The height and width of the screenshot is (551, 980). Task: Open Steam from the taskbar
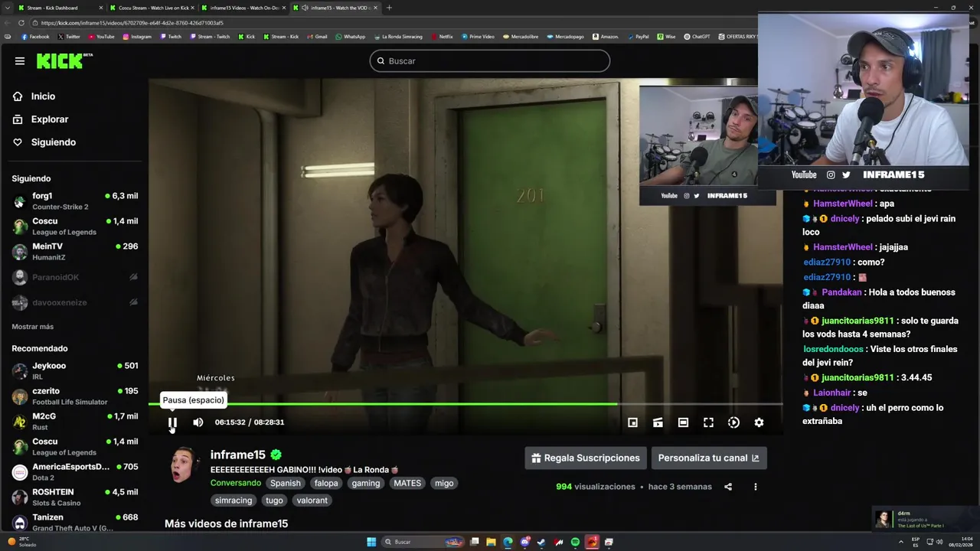pyautogui.click(x=541, y=542)
